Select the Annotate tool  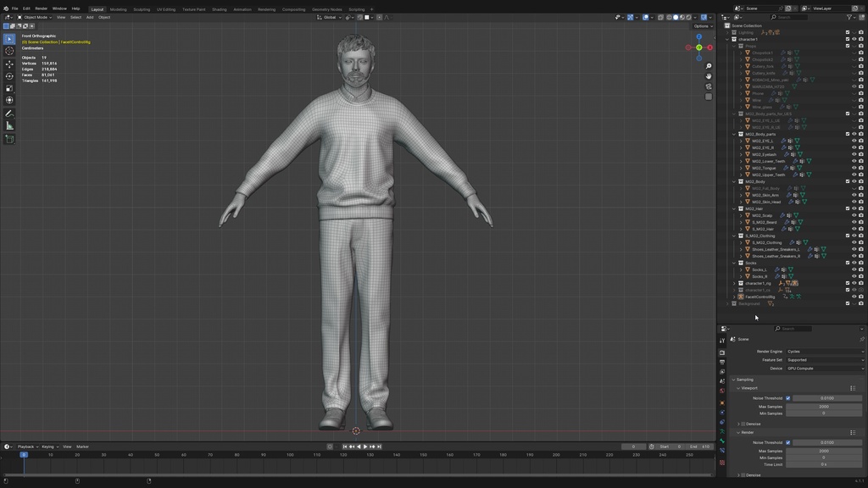coord(9,113)
